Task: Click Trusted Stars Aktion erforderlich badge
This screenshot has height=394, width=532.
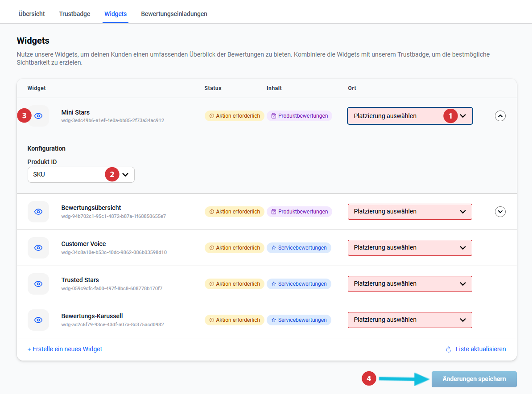Action: click(234, 284)
